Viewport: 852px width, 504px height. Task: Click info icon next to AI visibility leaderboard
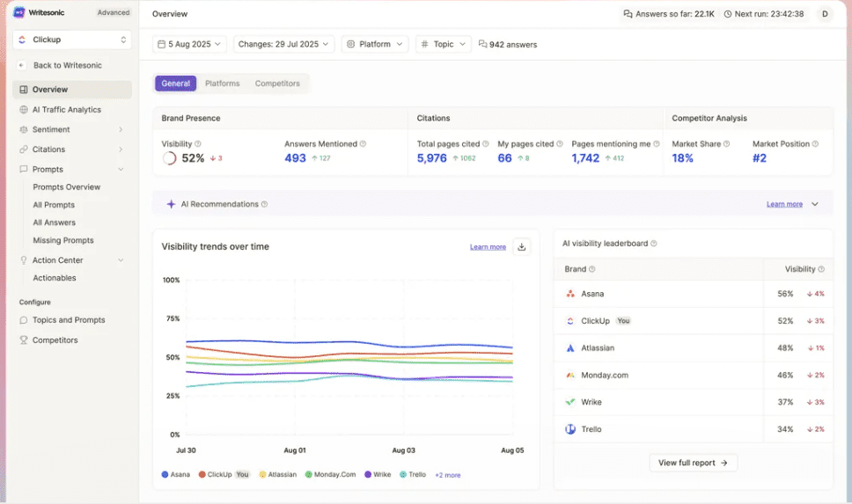click(654, 244)
